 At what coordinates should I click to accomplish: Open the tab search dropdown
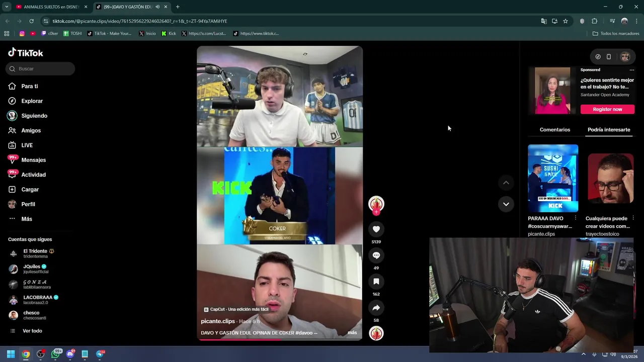coord(7,7)
